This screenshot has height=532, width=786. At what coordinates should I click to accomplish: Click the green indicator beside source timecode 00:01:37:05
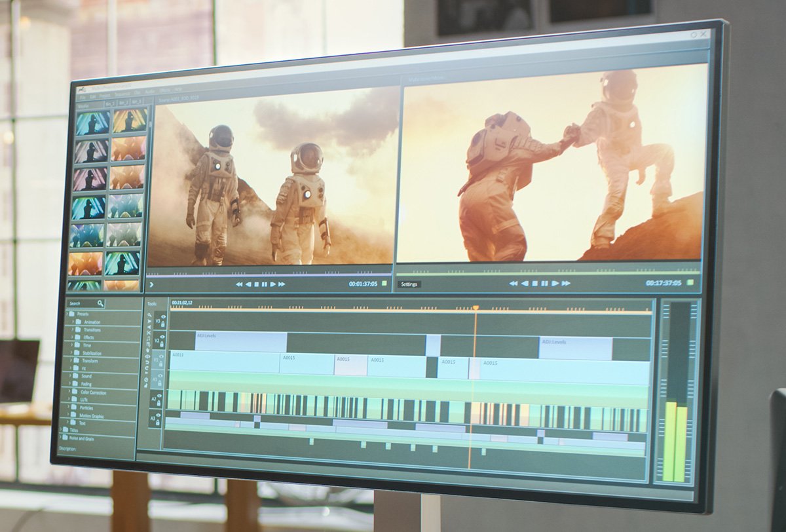(x=384, y=284)
